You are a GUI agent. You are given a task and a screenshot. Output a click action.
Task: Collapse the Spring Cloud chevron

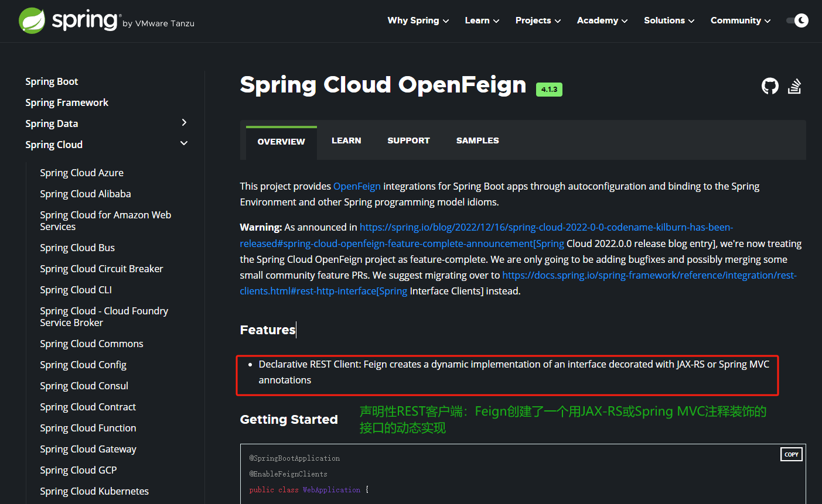184,143
